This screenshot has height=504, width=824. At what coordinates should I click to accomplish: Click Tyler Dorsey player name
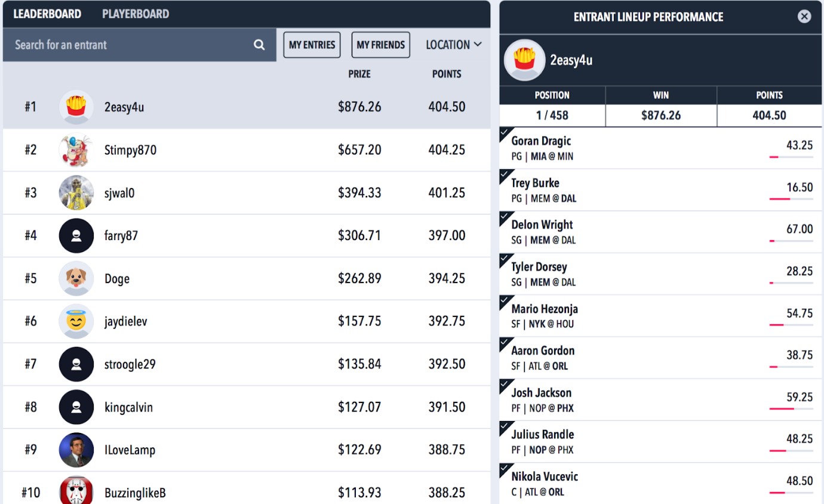coord(539,267)
